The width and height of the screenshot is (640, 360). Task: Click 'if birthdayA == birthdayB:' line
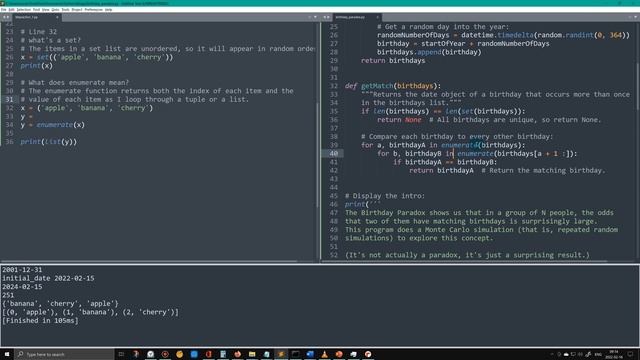click(x=445, y=162)
